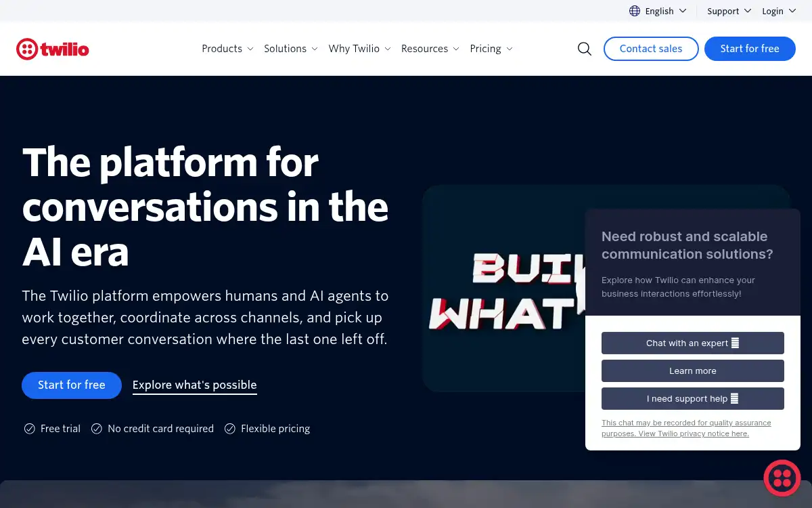Expand the Solutions menu

[291, 49]
